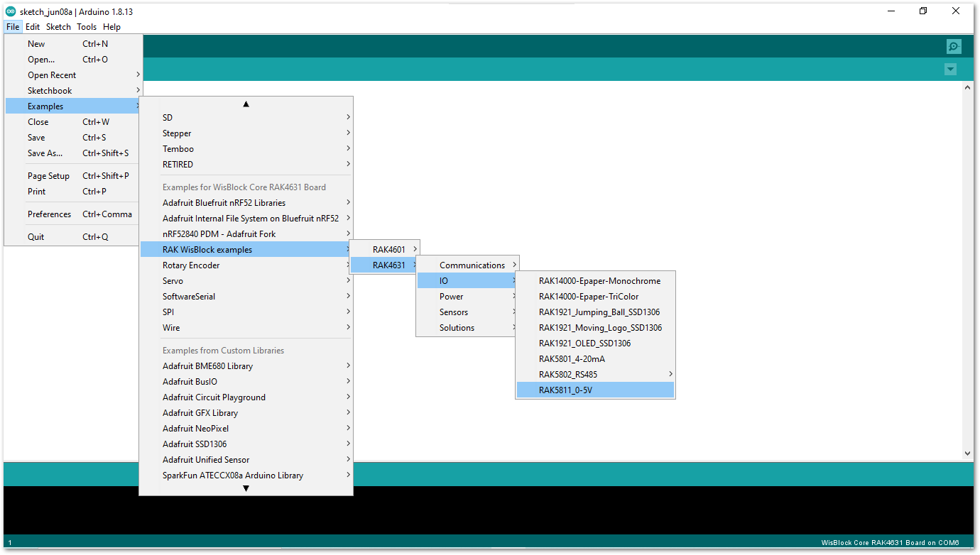Open RAK5801_4-20mA example
Viewport: 980px width, 555px height.
click(x=595, y=359)
